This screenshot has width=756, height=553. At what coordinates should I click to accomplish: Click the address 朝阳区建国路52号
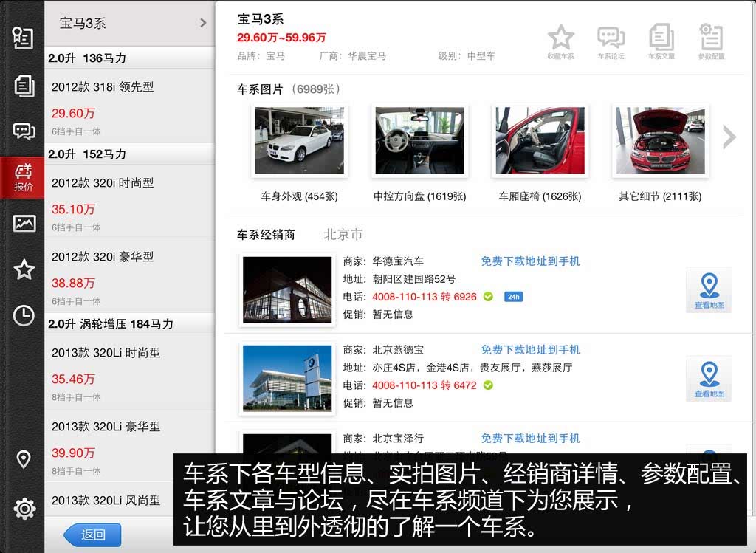[x=413, y=279]
